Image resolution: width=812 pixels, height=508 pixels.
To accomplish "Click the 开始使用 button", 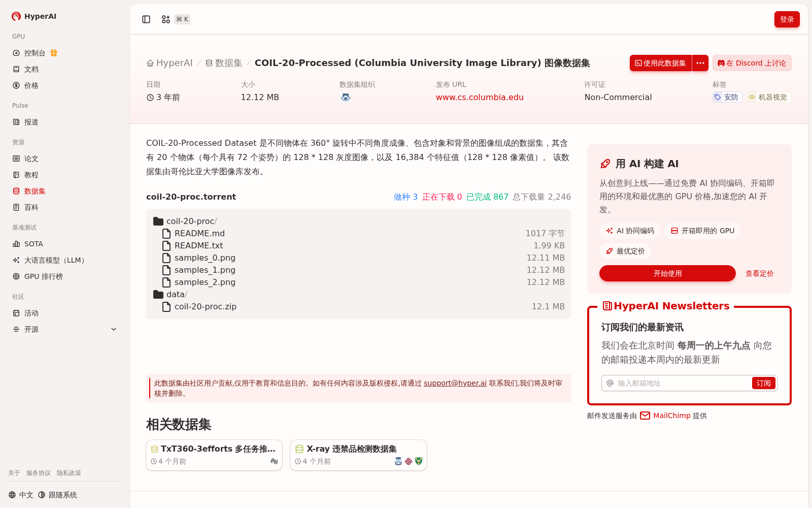I will [x=667, y=273].
